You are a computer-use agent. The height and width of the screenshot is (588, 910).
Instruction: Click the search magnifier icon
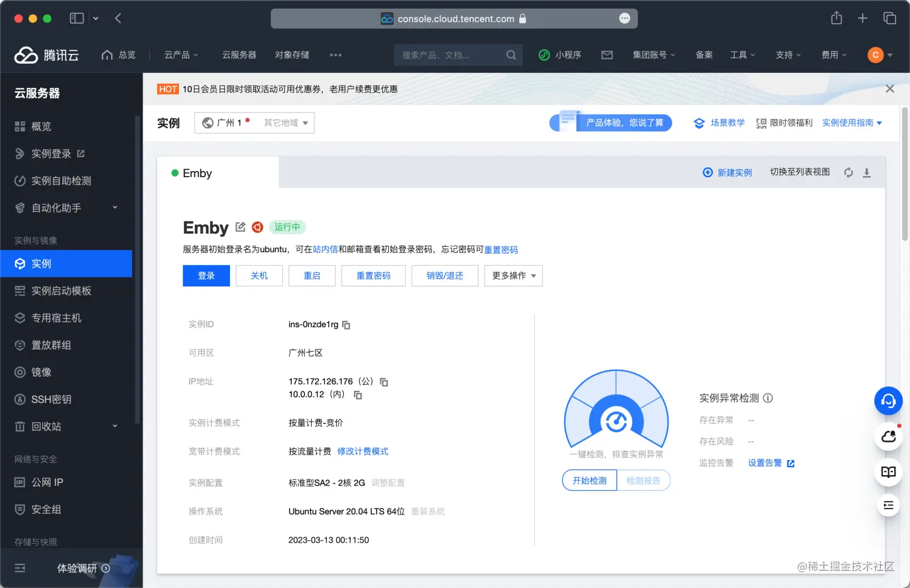click(511, 55)
